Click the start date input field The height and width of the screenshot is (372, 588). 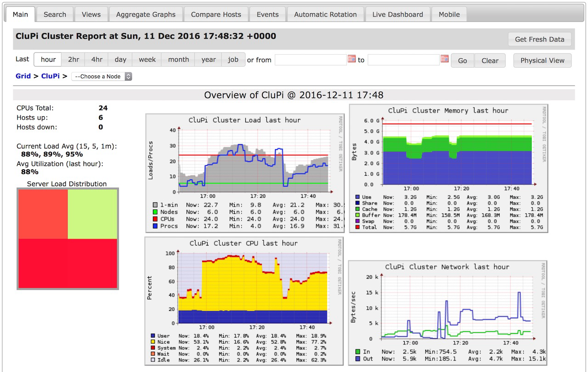[x=311, y=60]
